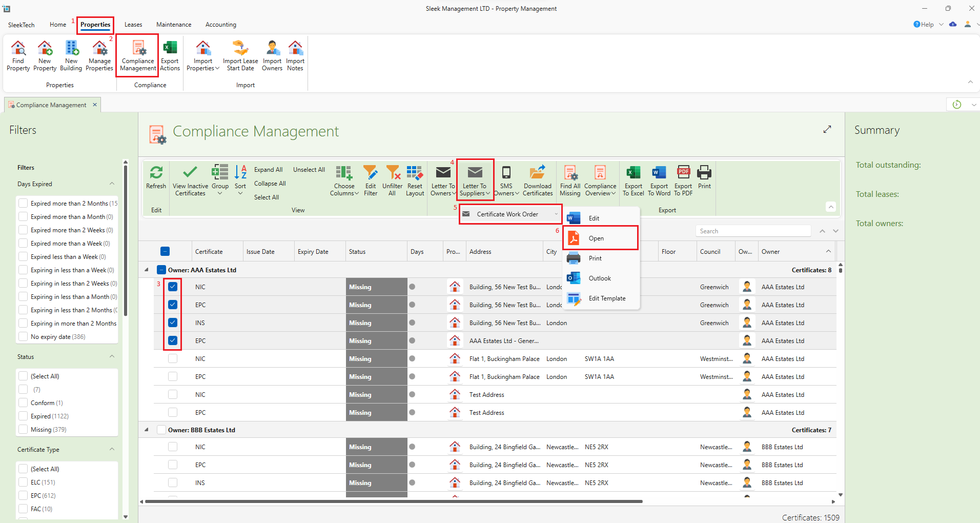Collapse the Owner: AAA Estates Ltd group

(147, 270)
